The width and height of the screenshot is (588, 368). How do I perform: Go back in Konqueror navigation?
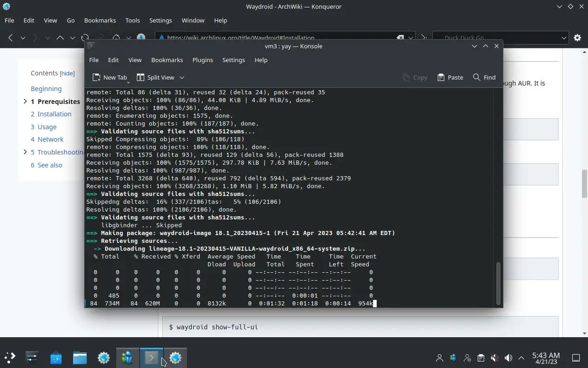point(11,38)
